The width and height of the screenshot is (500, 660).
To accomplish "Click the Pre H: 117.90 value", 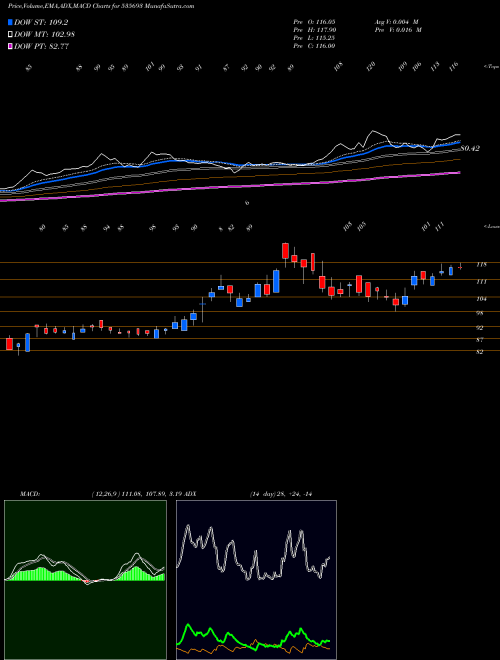I will coord(314,30).
